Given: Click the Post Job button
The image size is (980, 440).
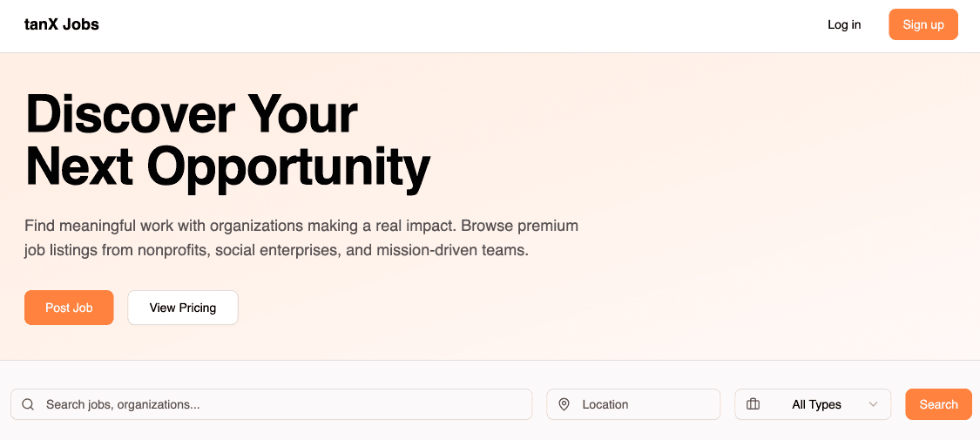Looking at the screenshot, I should [x=69, y=308].
